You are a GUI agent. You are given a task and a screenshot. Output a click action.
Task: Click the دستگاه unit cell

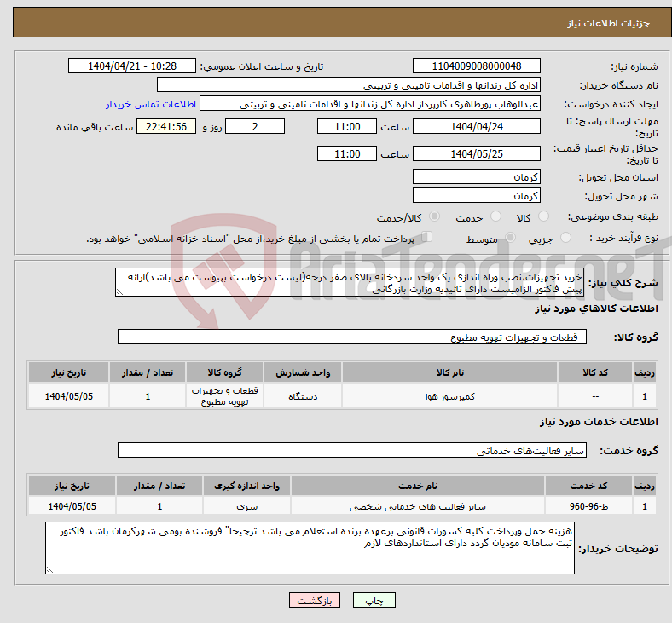coord(303,396)
